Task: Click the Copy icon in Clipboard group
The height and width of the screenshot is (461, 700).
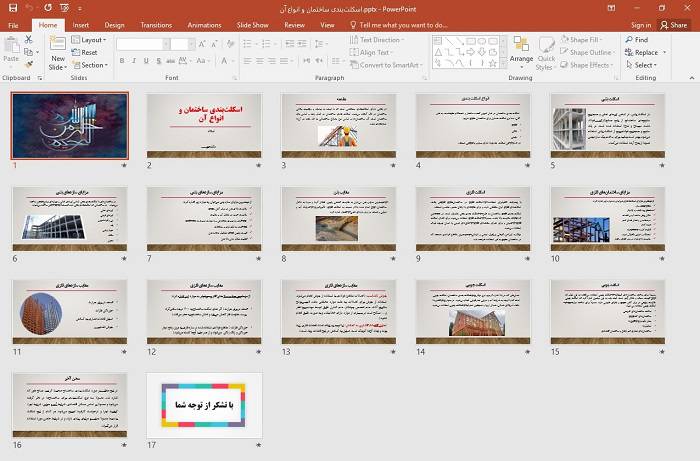Action: point(28,52)
